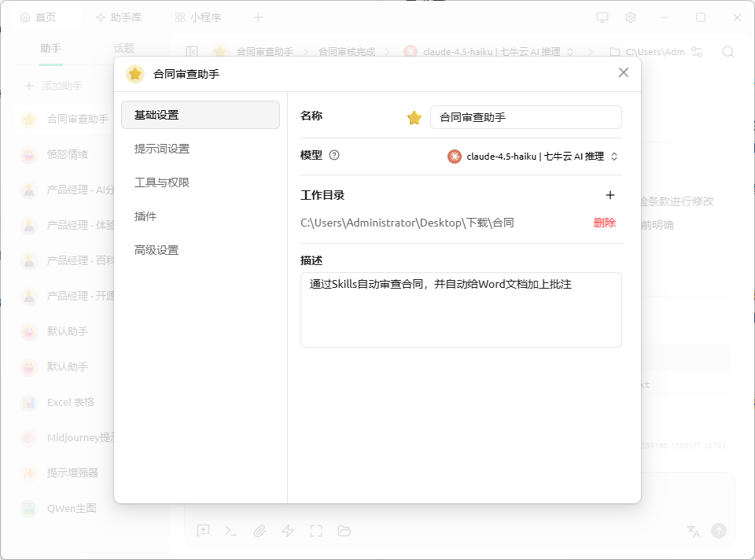Click the search magnifier icon
Viewport: 755px width, 560px height.
point(728,52)
